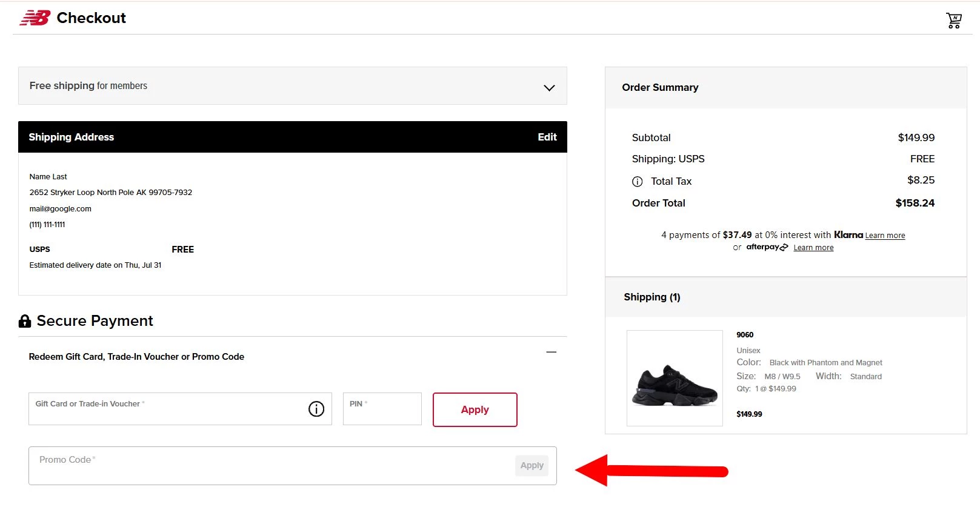This screenshot has height=510, width=980.
Task: Click the Shipping: USPS label
Action: coord(668,159)
